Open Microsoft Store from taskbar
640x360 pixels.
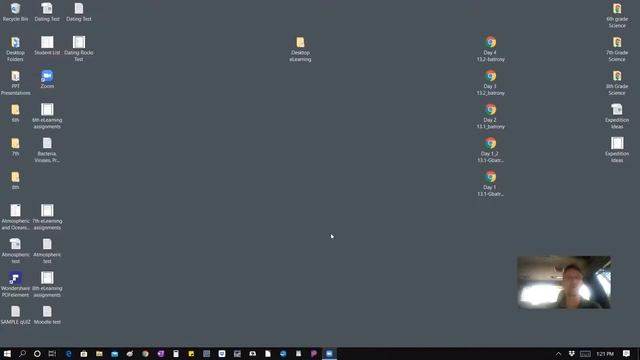[84, 353]
